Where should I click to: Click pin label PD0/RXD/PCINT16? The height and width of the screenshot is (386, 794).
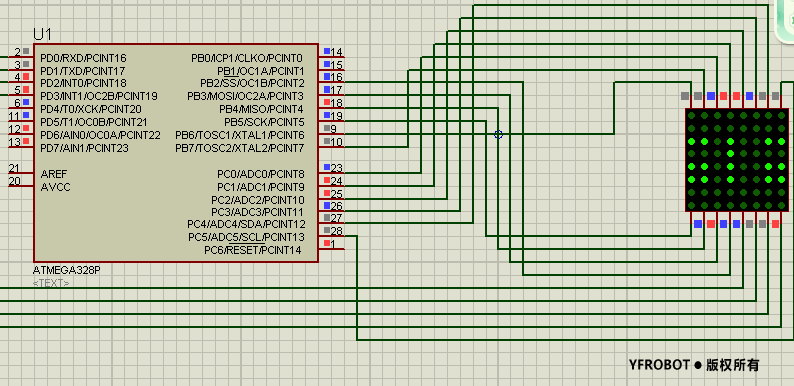(83, 58)
